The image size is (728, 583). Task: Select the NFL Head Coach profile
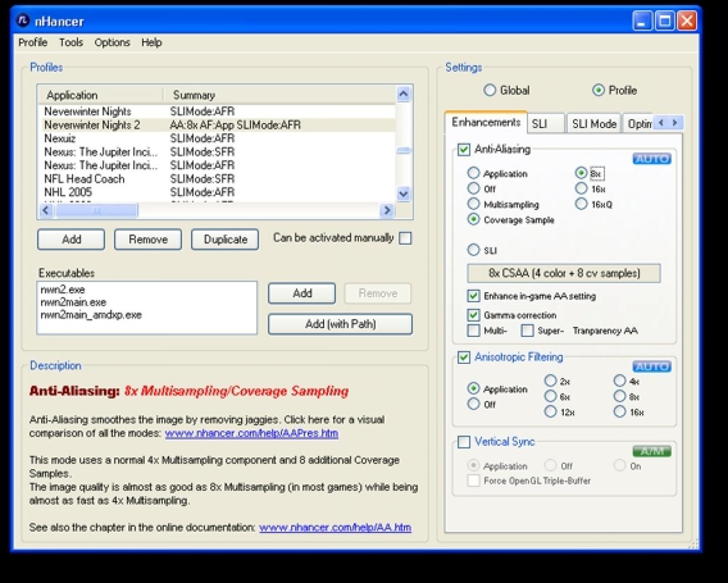tap(216, 179)
